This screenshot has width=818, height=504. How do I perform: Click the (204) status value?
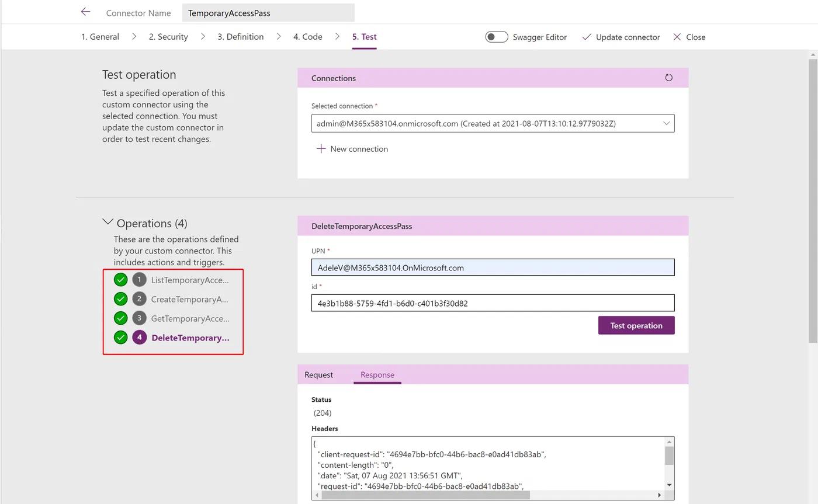(323, 413)
